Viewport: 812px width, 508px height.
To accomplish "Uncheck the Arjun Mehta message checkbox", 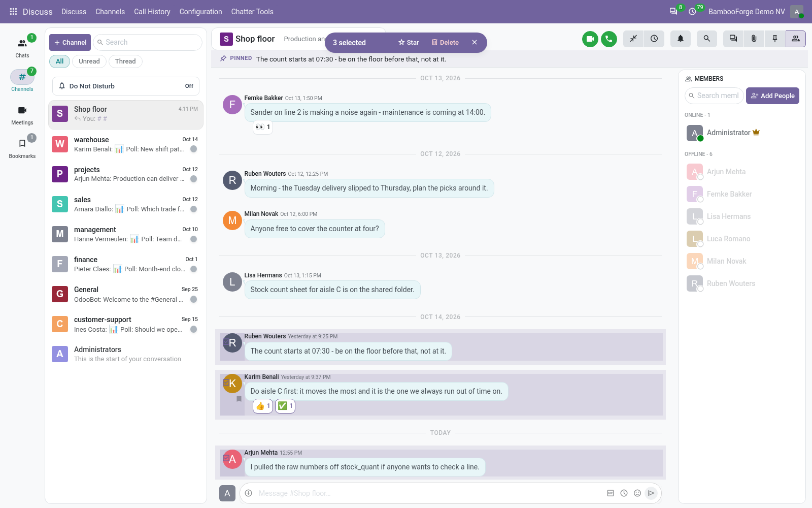I will (226, 458).
